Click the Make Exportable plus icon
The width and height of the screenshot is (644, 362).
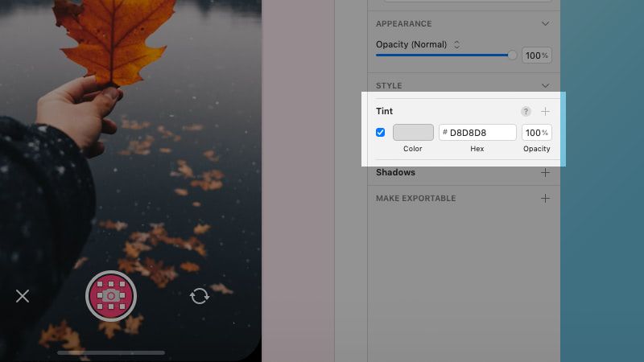tap(545, 198)
